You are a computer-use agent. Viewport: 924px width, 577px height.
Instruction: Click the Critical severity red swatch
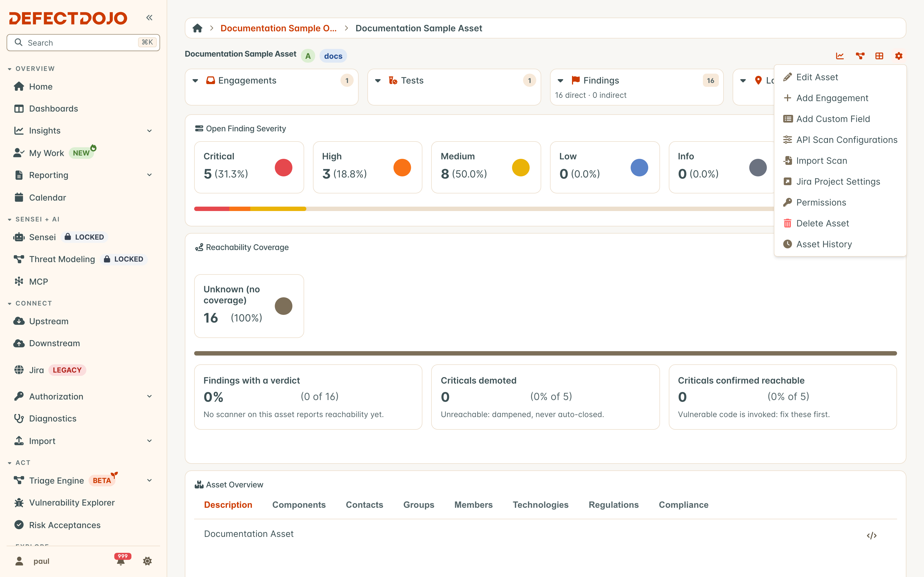tap(283, 168)
